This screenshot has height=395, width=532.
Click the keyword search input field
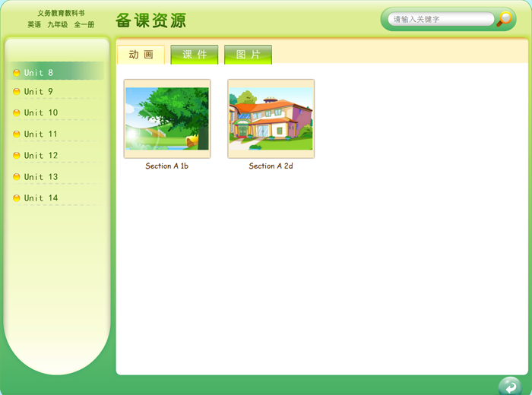(441, 19)
